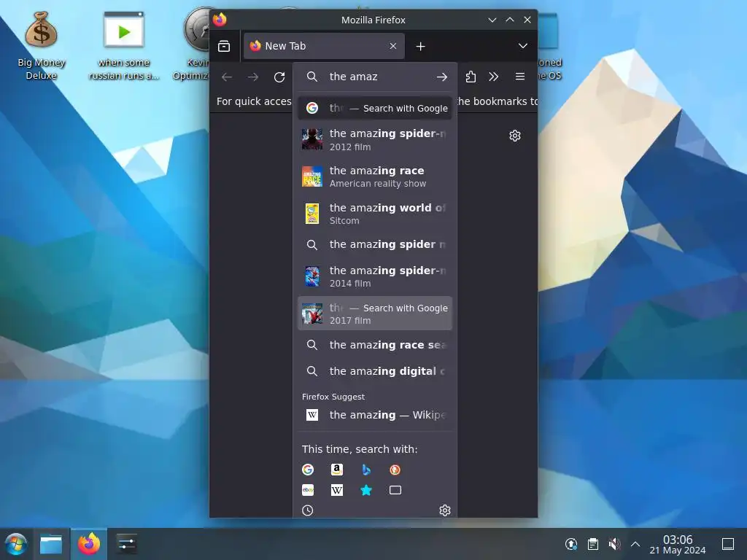Search open tabs using the tabs icon
This screenshot has width=747, height=560.
[x=395, y=490]
